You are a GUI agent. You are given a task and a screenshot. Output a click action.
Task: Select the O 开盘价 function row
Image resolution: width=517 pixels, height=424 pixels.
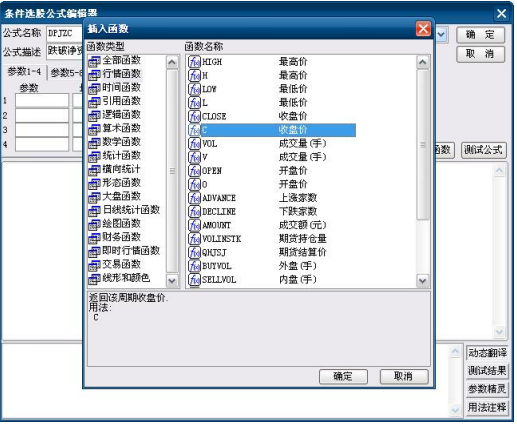point(248,184)
